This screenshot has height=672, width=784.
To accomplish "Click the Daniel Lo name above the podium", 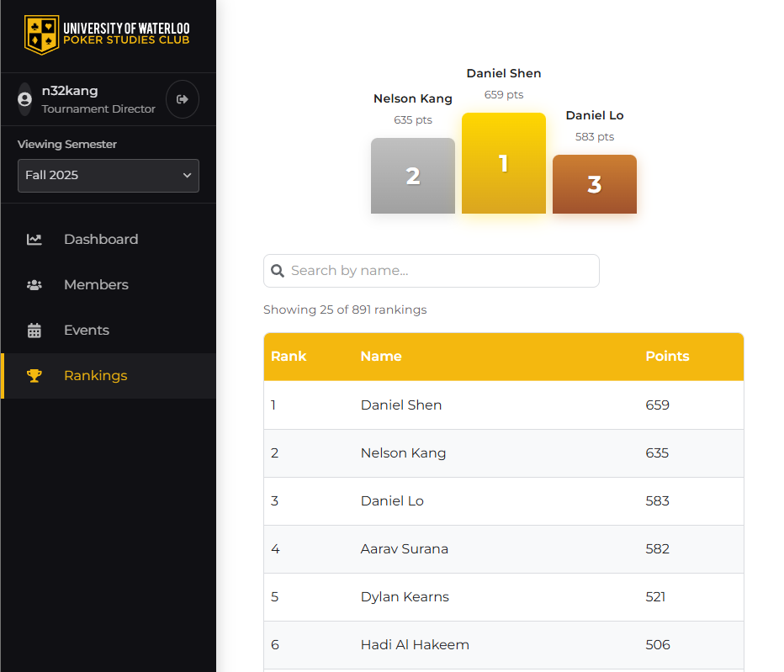I will point(594,115).
